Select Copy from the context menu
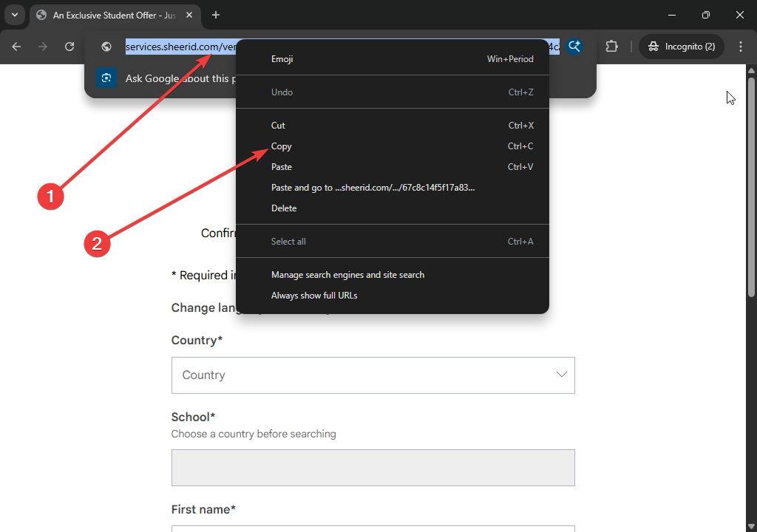The image size is (757, 532). (x=282, y=146)
